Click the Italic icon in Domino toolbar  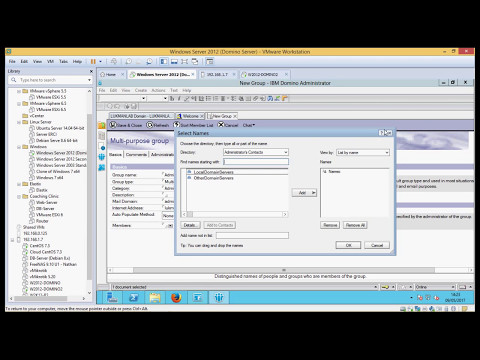(179, 98)
